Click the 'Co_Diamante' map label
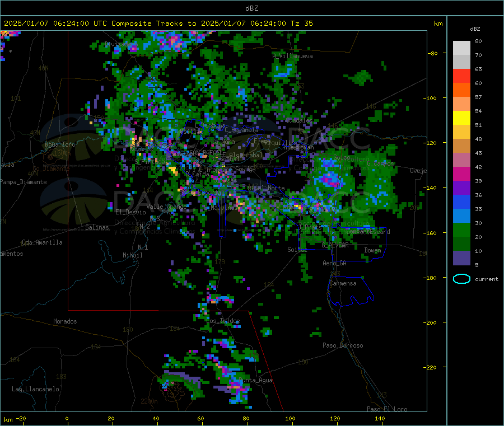Viewport: 504px width, 426px height. pyautogui.click(x=51, y=168)
